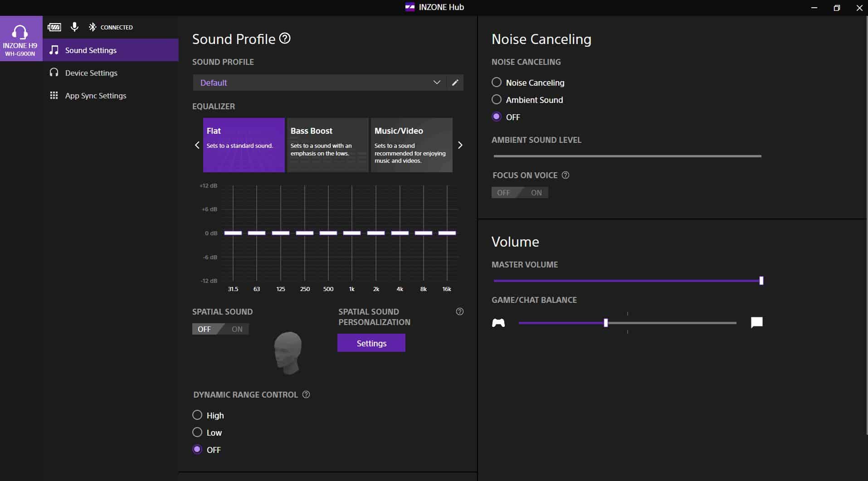Image resolution: width=868 pixels, height=481 pixels.
Task: Click the battery level icon
Action: coord(54,27)
